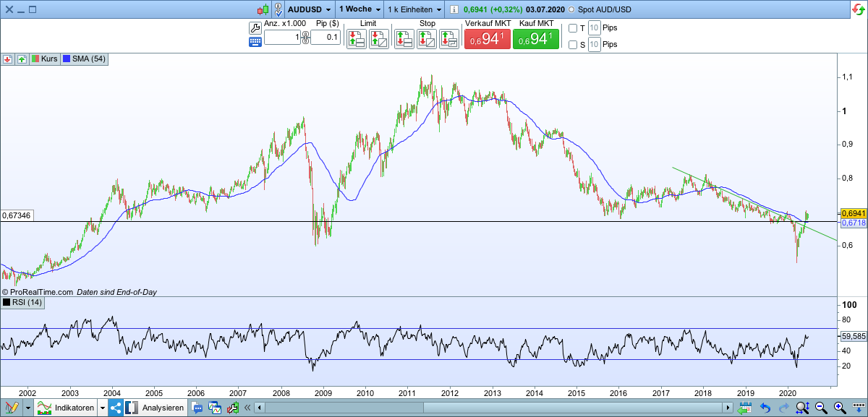Click the ruler download icon at bottom right

[x=858, y=408]
